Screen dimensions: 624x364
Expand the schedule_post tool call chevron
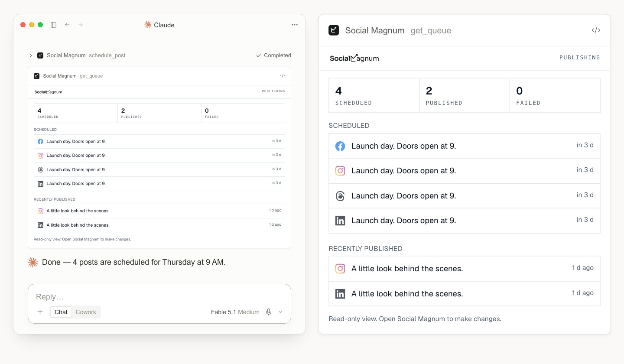(31, 55)
